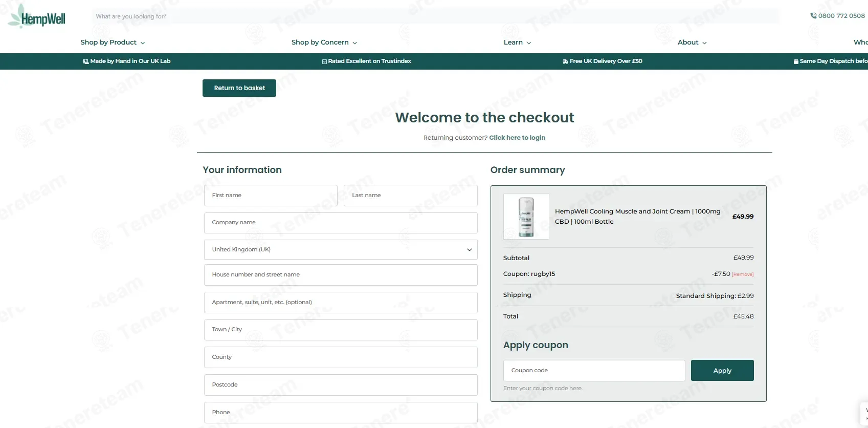Open the United Kingdom (UK) country dropdown
This screenshot has width=868, height=428.
click(341, 250)
